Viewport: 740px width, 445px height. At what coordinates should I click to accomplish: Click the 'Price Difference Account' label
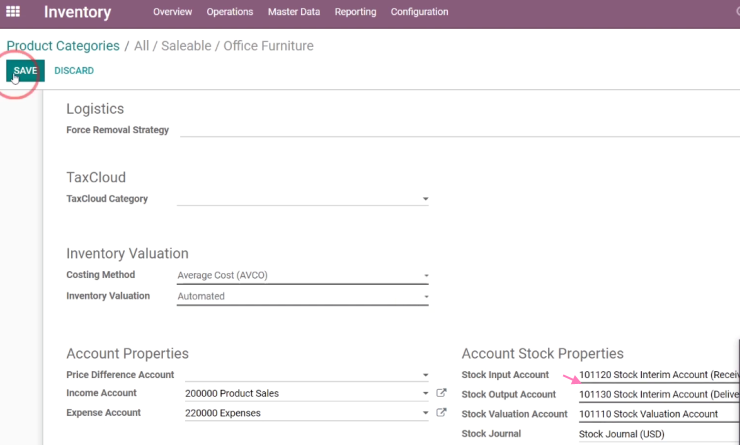pyautogui.click(x=120, y=375)
